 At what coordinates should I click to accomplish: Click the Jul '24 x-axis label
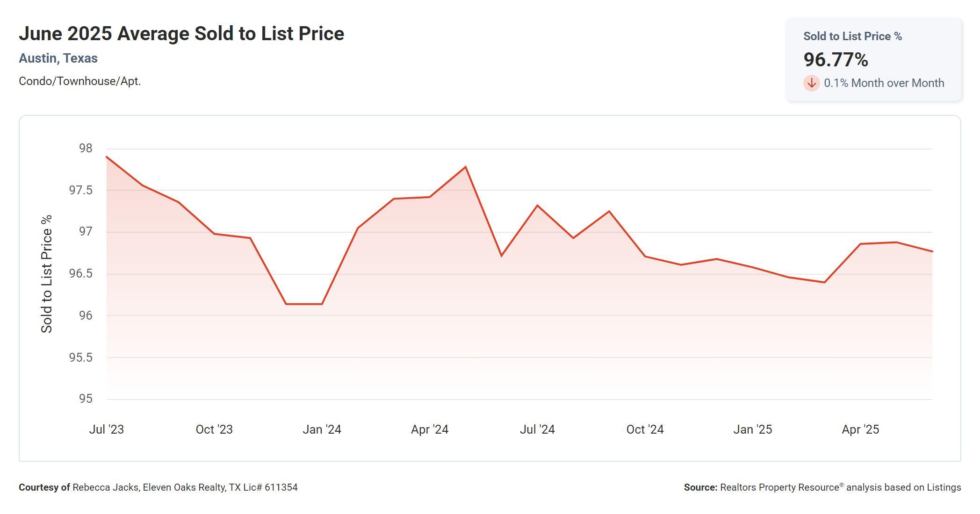click(537, 429)
